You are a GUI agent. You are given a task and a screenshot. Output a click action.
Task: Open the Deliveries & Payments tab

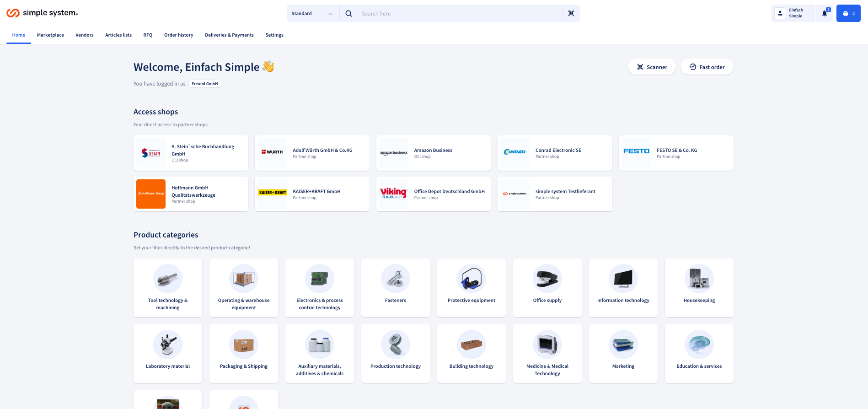[x=229, y=35]
